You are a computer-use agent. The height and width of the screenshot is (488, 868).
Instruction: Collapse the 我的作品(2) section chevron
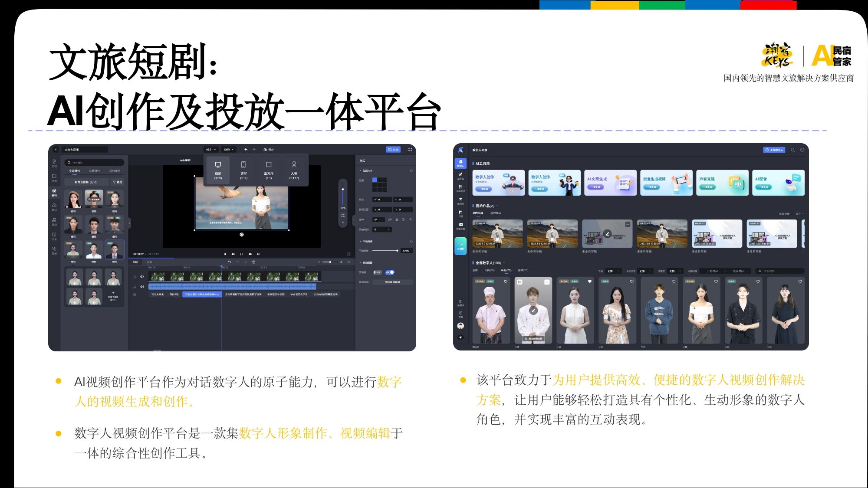tap(497, 206)
